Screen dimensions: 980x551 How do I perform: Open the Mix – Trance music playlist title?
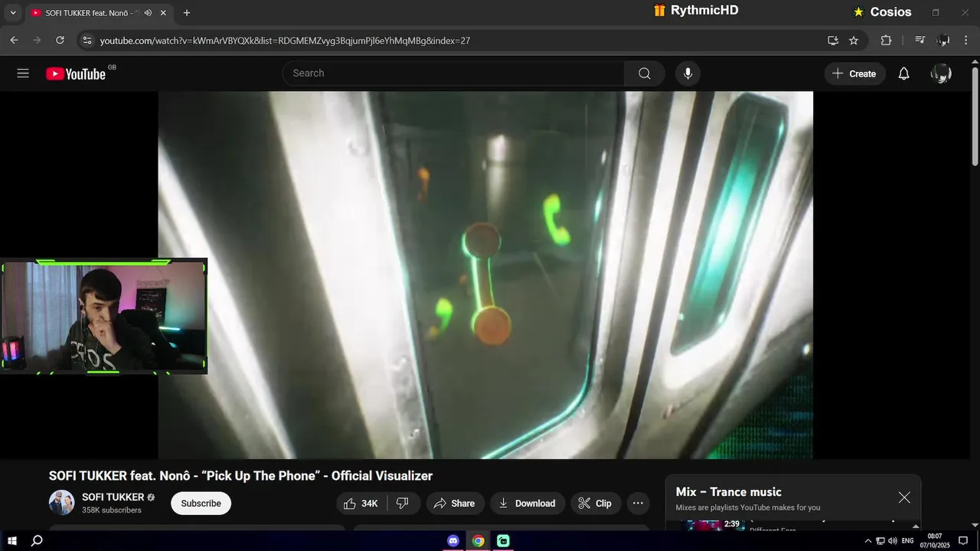[728, 492]
